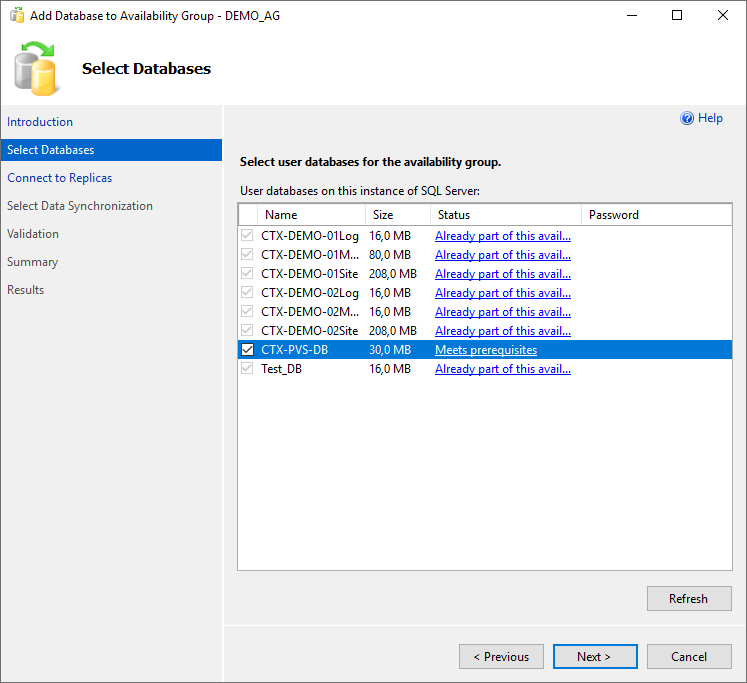Open the Help link
Screen dimensions: 747x683
[710, 118]
